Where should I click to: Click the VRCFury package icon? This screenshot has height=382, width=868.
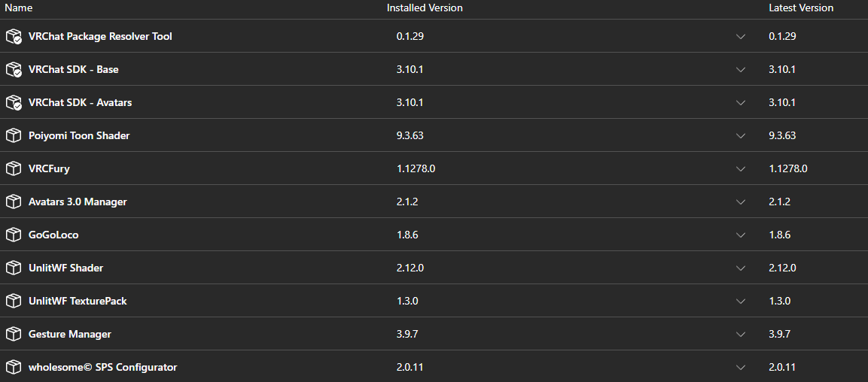click(14, 168)
